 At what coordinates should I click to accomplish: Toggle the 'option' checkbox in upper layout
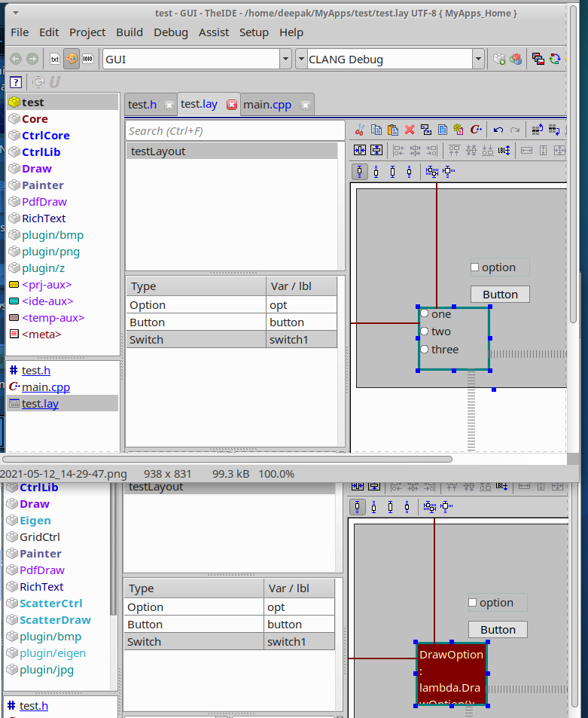pos(474,267)
